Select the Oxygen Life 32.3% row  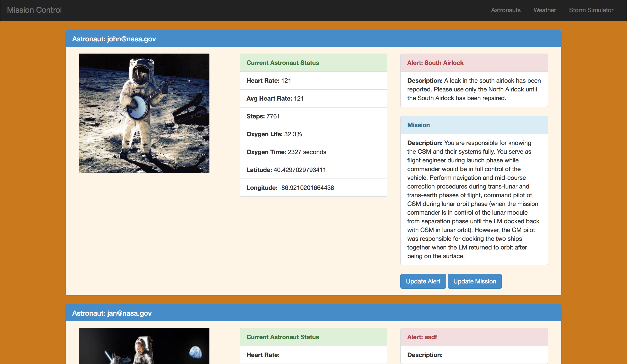click(313, 134)
